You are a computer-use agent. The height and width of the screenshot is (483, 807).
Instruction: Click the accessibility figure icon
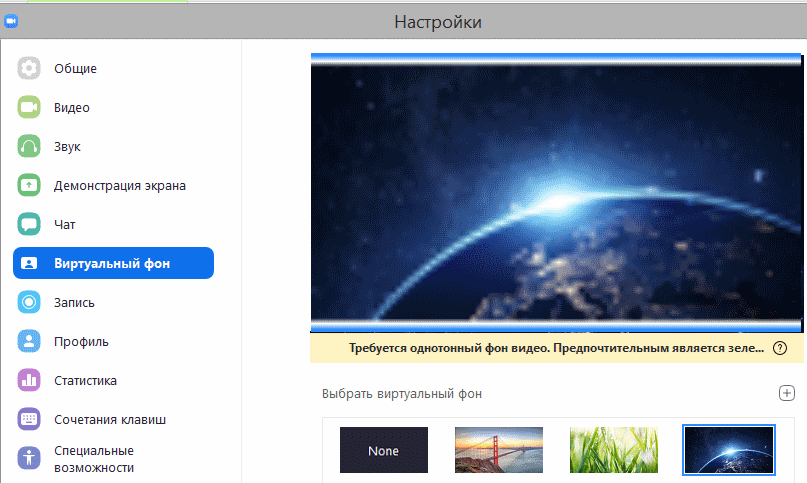(x=29, y=458)
